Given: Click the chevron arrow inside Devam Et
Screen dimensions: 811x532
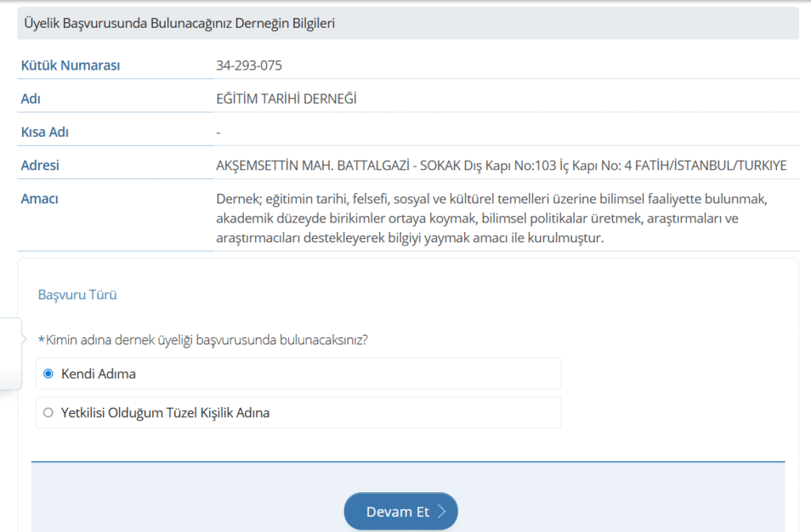Looking at the screenshot, I should (442, 512).
